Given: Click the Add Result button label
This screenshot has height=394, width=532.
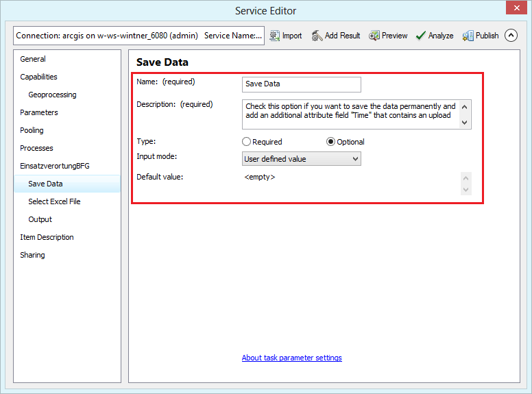Looking at the screenshot, I should 342,36.
